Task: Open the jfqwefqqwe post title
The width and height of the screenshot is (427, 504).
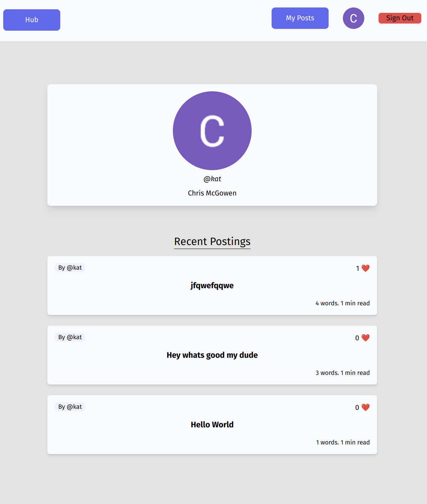Action: point(212,286)
